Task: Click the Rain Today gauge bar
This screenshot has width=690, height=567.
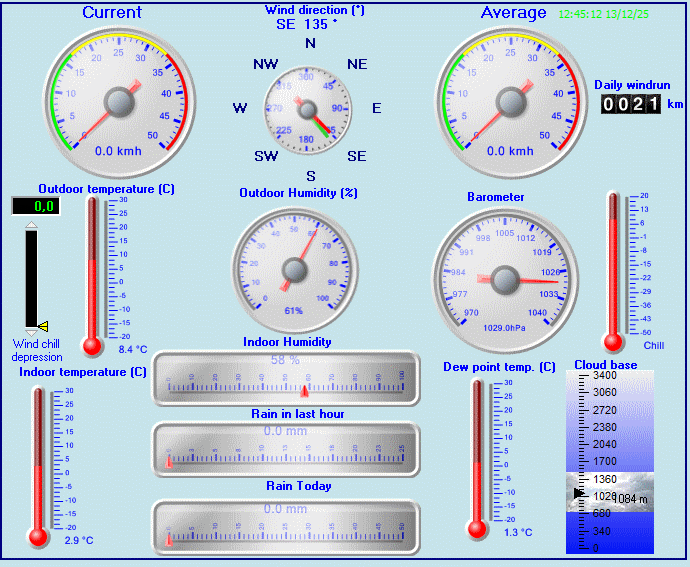Action: (285, 526)
